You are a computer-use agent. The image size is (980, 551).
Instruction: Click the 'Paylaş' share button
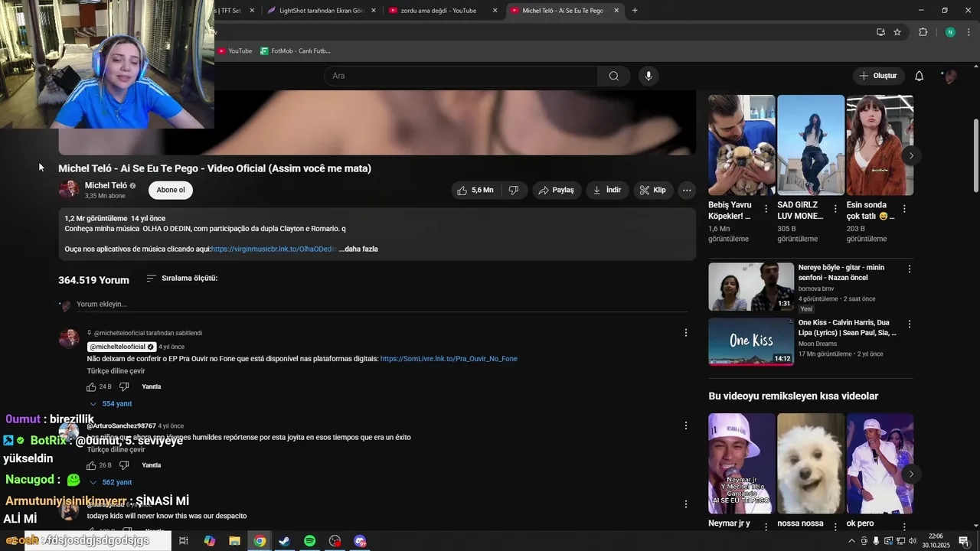click(x=556, y=190)
